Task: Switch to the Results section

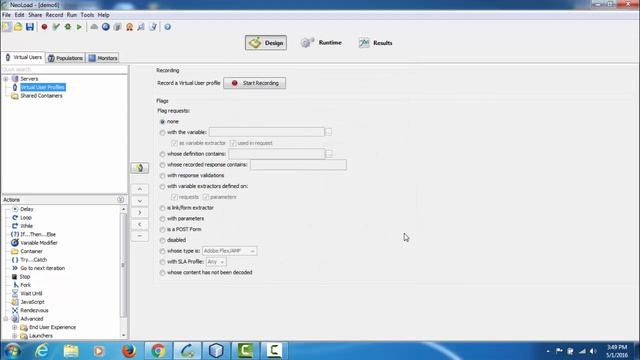Action: tap(375, 43)
